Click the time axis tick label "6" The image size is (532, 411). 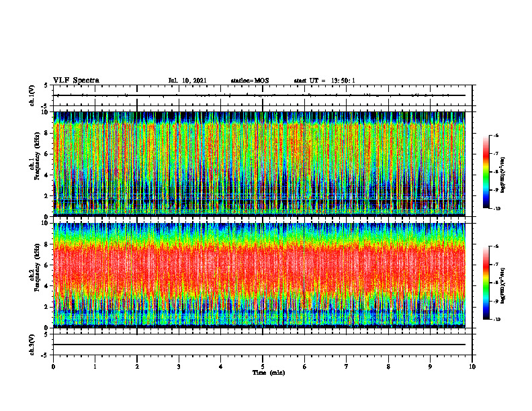tap(304, 367)
